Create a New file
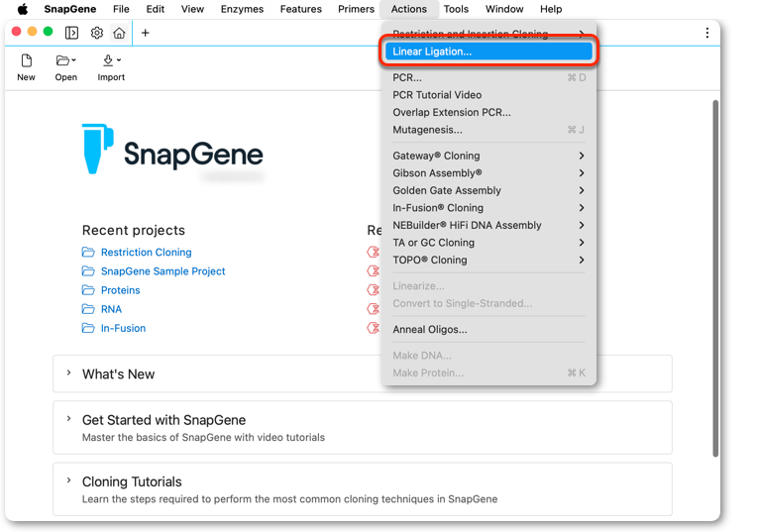Image resolution: width=758 pixels, height=532 pixels. tap(26, 67)
